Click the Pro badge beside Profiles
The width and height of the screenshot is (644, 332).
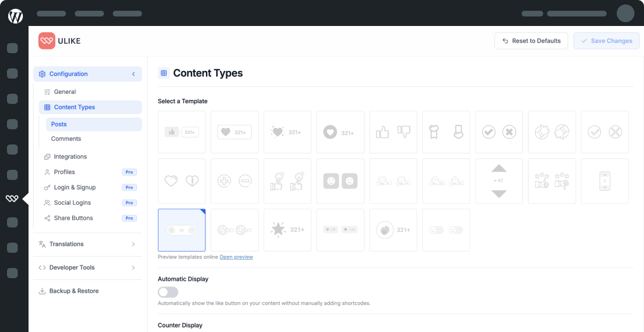click(x=129, y=172)
